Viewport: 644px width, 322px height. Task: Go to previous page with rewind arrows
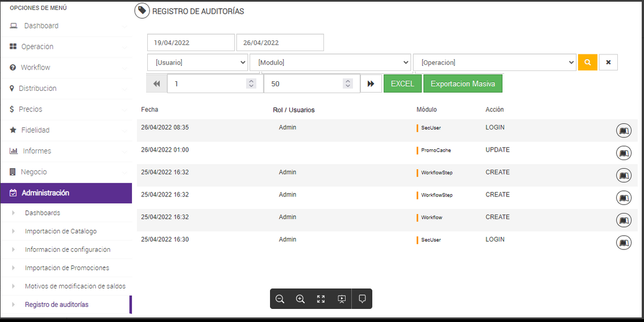[x=157, y=83]
